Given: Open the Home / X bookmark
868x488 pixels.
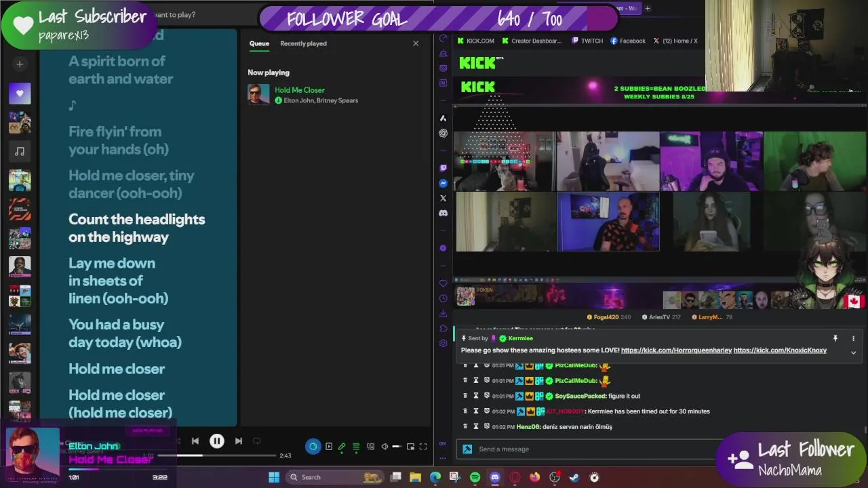Looking at the screenshot, I should click(675, 41).
